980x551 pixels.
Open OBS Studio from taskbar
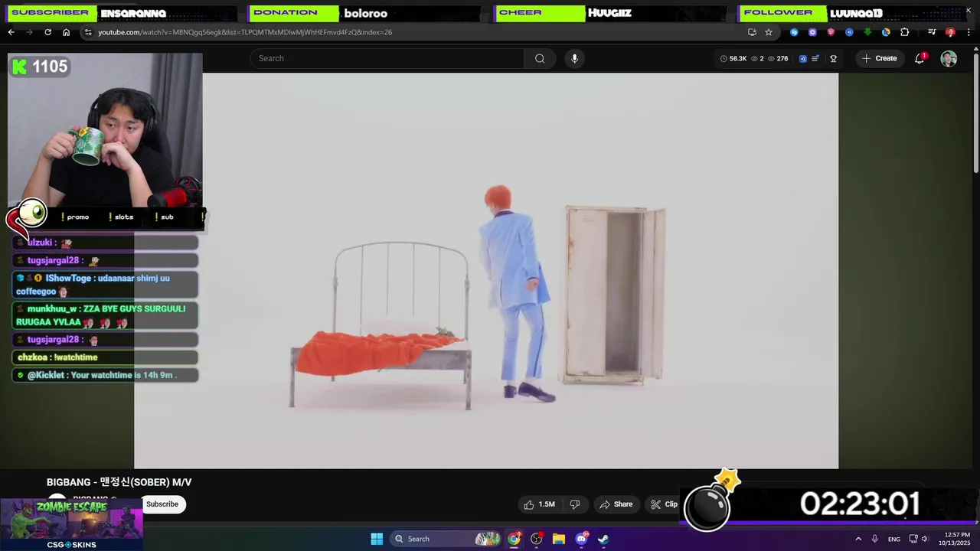pyautogui.click(x=536, y=539)
